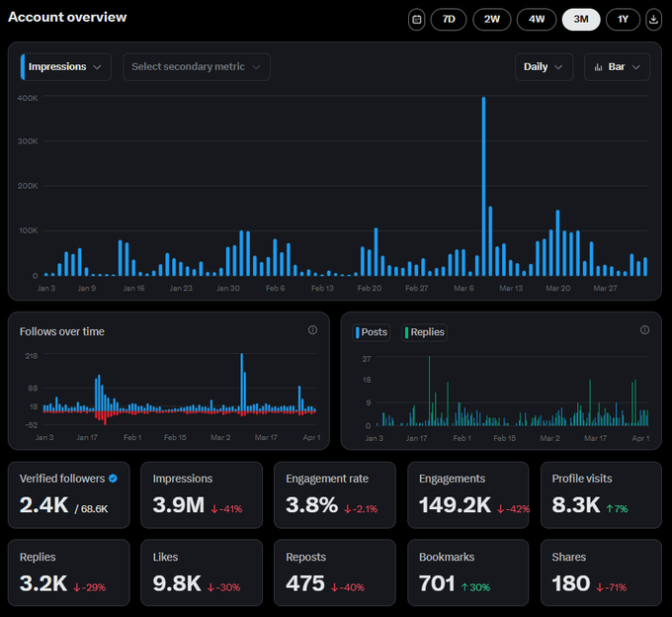Choose the 2W time range

coord(491,19)
